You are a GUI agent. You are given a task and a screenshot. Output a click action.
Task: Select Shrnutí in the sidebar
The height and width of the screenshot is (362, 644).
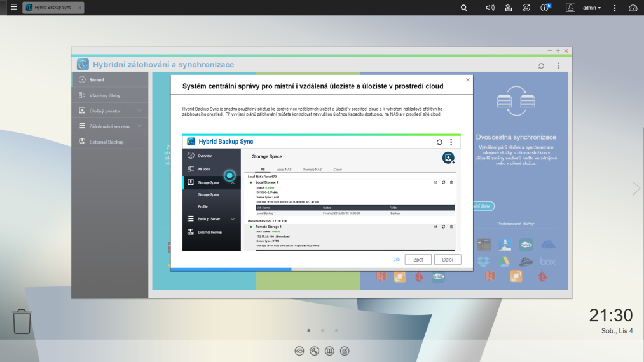tap(110, 79)
